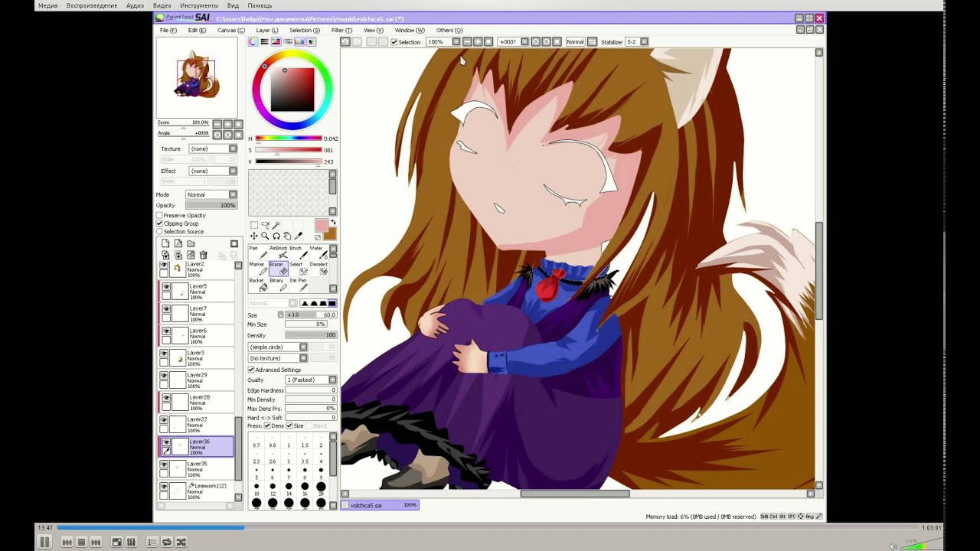Select the Marker tool
The height and width of the screenshot is (551, 980).
pos(257,269)
